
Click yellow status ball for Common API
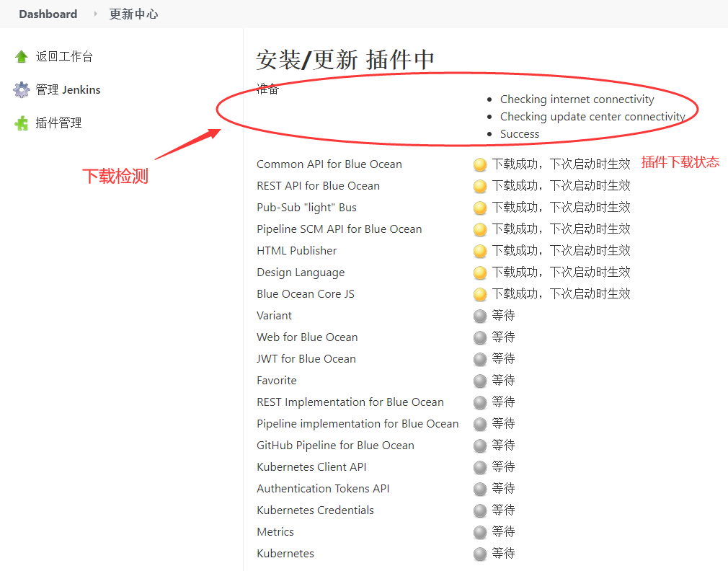(x=480, y=164)
